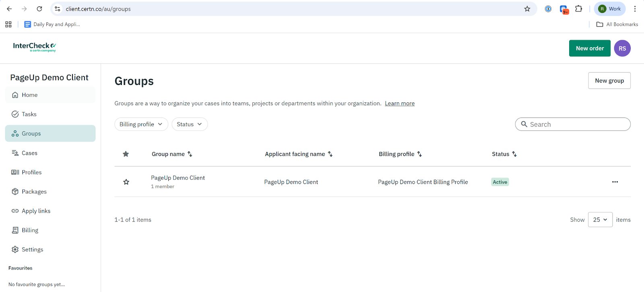Viewport: 644px width, 292px height.
Task: Click the favourites star column header
Action: click(x=126, y=154)
